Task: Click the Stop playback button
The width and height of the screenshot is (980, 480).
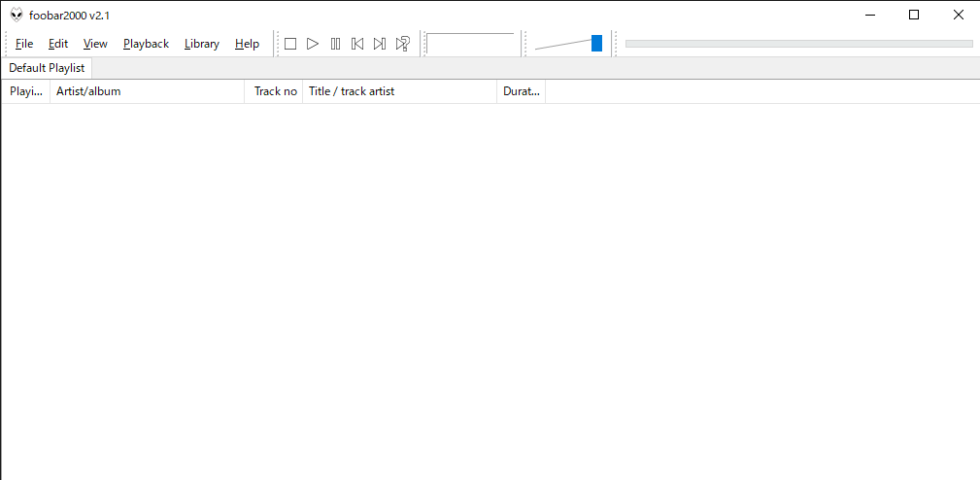Action: point(290,44)
